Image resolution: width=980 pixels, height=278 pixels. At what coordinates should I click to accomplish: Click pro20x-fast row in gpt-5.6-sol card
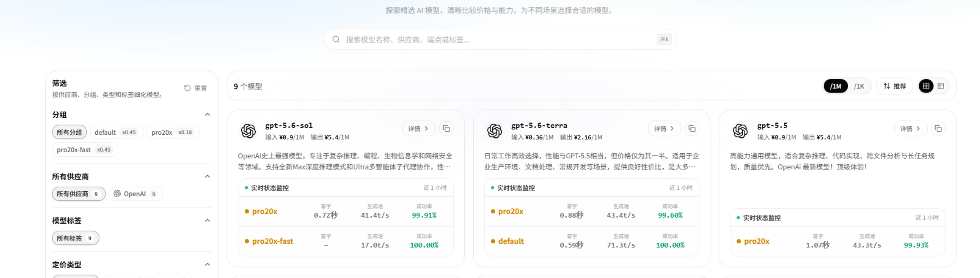point(346,241)
